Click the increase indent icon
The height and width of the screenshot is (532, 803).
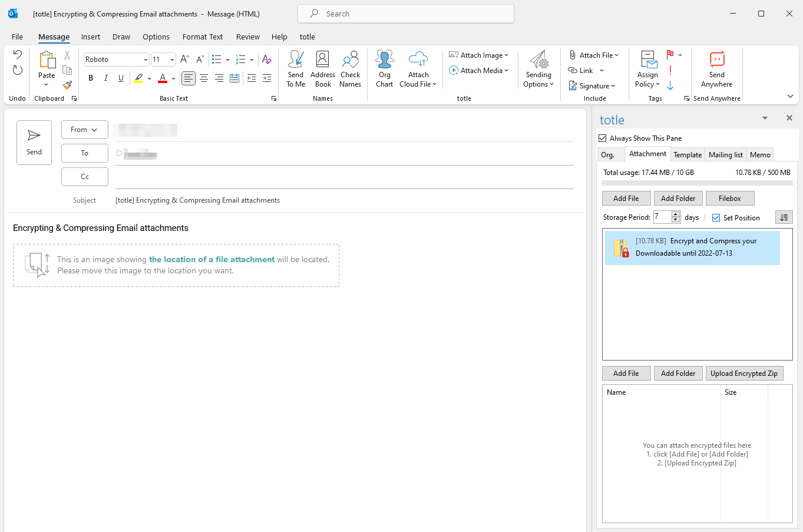(x=267, y=78)
